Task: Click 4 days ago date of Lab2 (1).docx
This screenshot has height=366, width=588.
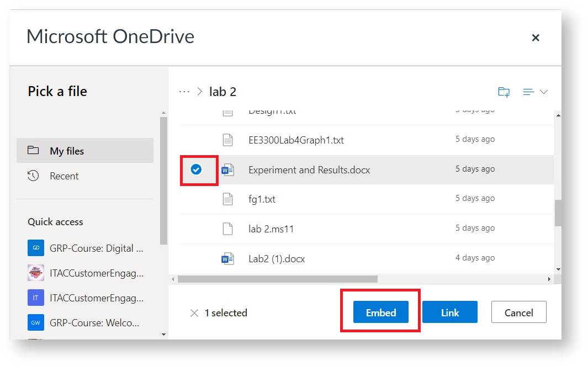Action: pos(475,258)
